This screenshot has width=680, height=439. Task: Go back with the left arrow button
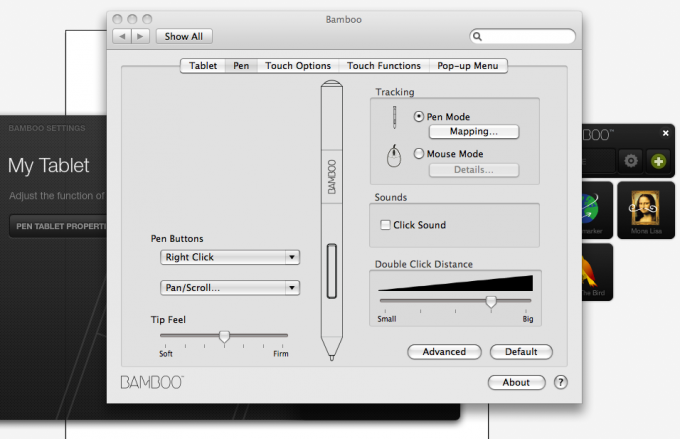coord(122,36)
